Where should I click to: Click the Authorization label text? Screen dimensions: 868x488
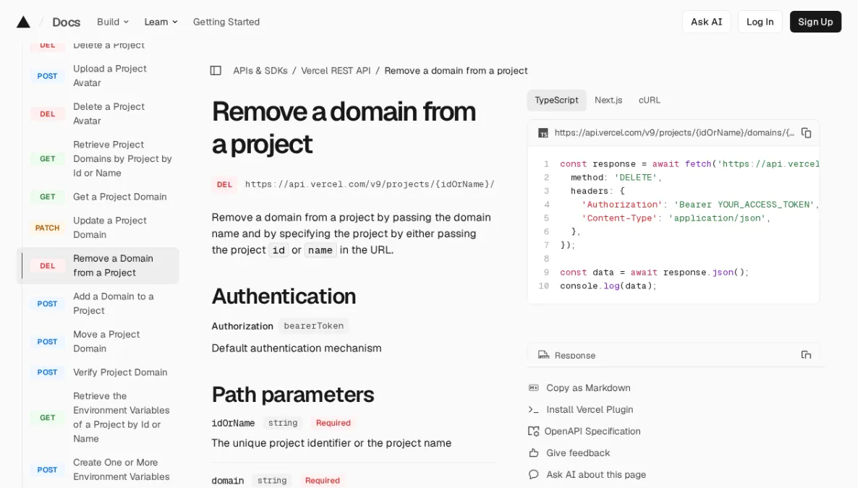pos(242,326)
